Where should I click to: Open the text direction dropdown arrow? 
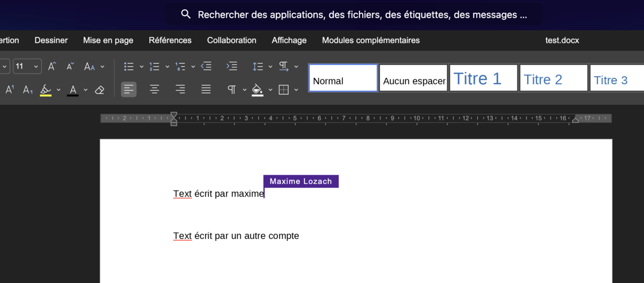296,66
